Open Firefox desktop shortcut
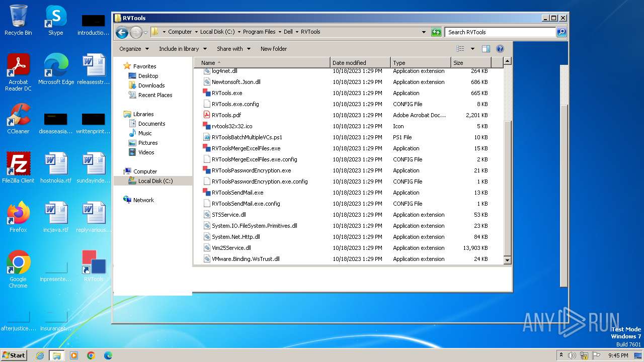The image size is (644, 362). point(18,217)
